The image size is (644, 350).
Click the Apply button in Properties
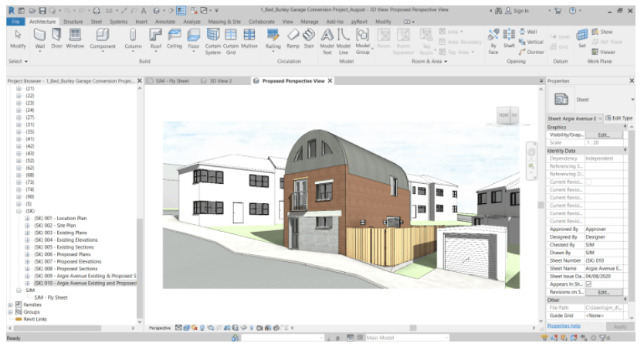pyautogui.click(x=620, y=327)
